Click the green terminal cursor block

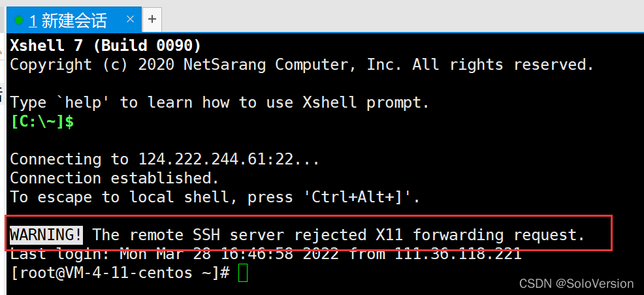point(243,273)
